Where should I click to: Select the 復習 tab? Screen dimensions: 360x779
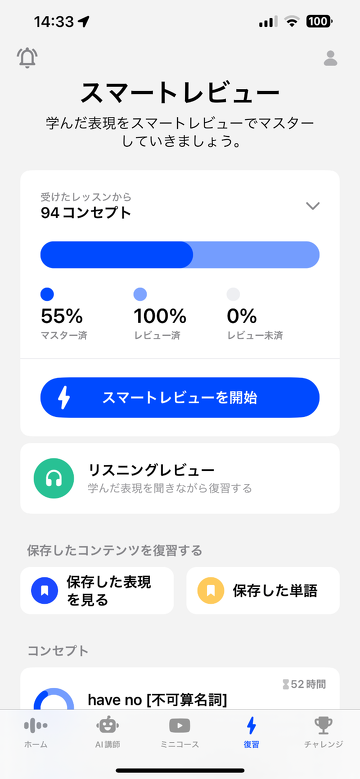point(251,732)
